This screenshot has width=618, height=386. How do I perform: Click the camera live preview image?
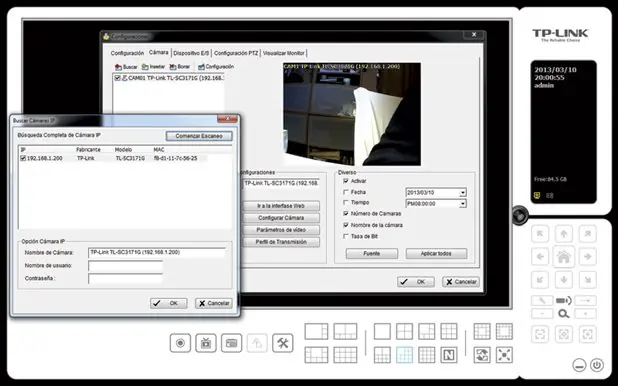[352, 114]
